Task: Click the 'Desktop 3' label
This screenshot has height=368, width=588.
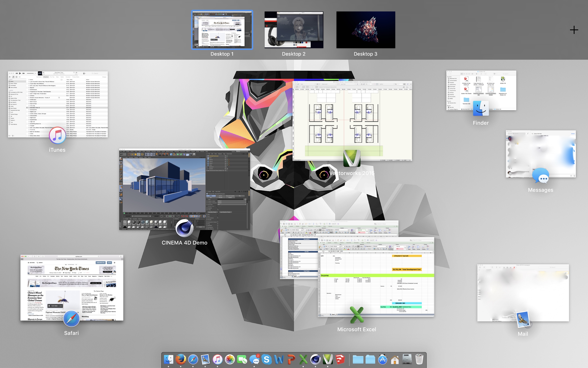Action: pyautogui.click(x=366, y=54)
